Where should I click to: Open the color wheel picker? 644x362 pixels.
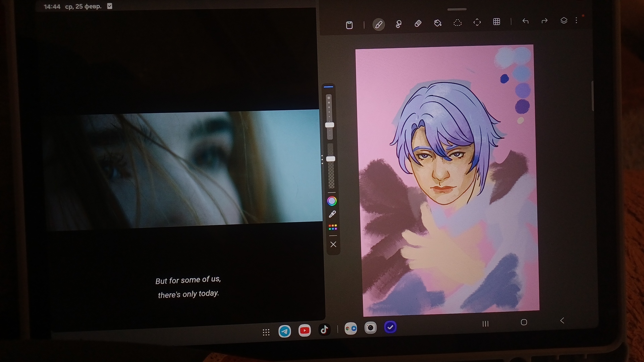coord(332,201)
